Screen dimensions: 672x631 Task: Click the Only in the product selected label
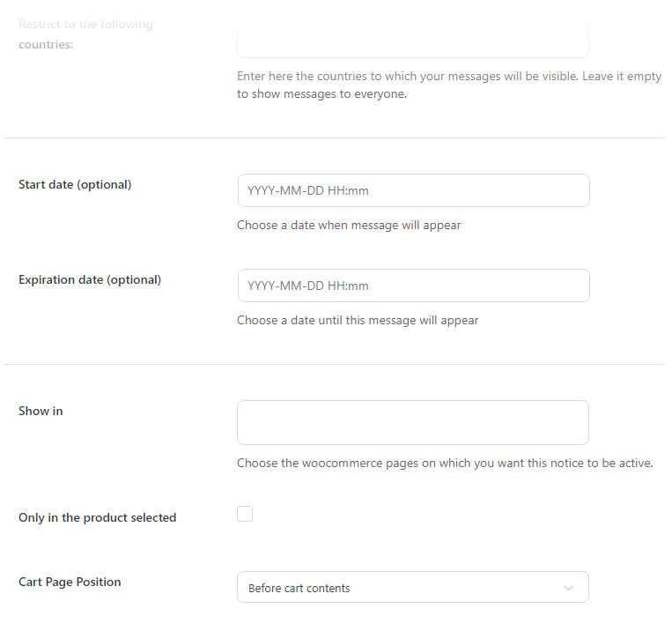[x=97, y=518]
